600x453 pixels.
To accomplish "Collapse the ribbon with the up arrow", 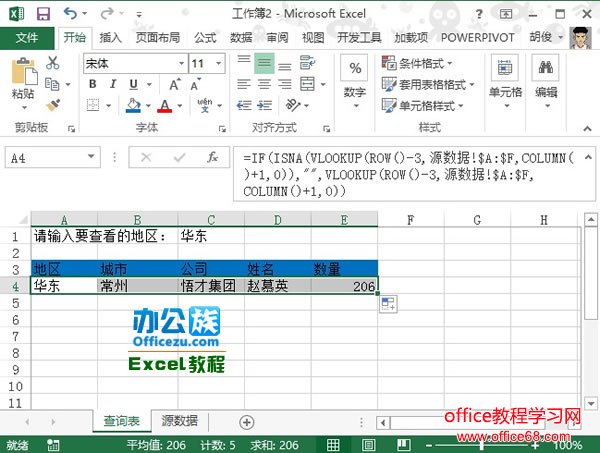I will (587, 129).
